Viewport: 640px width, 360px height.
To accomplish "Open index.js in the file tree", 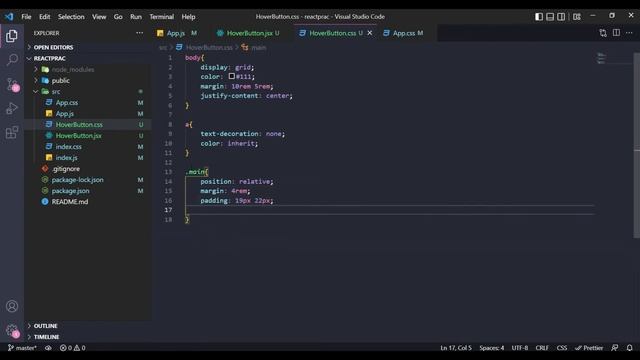I will tap(67, 158).
